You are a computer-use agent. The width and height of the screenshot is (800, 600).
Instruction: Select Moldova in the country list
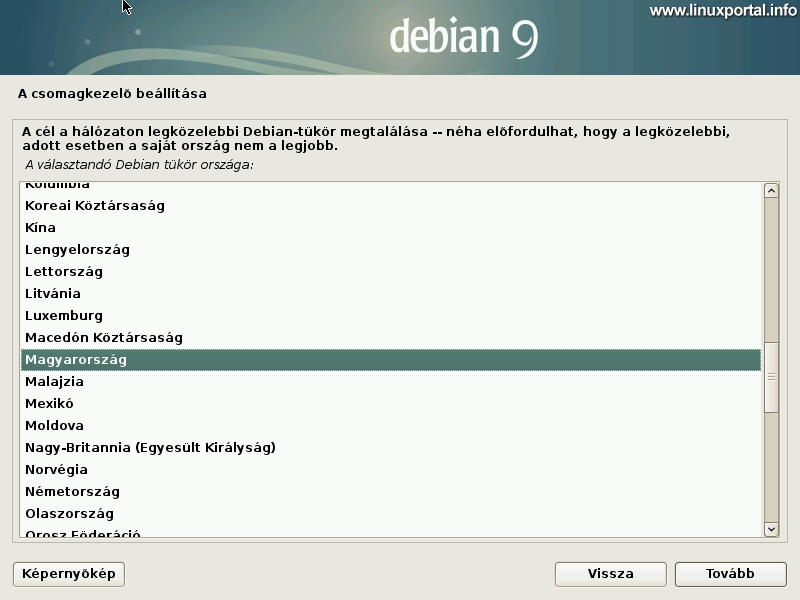(x=390, y=426)
